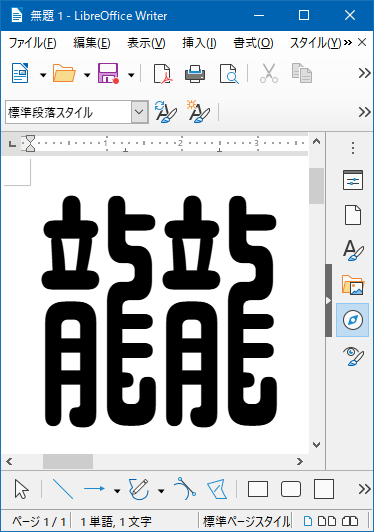
Task: Select the Insert Line tool
Action: [63, 489]
